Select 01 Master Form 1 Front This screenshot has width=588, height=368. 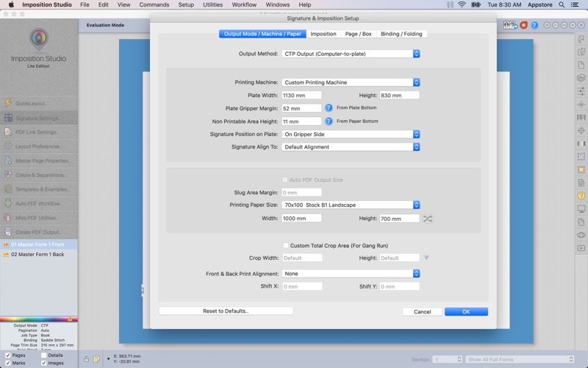coord(39,244)
